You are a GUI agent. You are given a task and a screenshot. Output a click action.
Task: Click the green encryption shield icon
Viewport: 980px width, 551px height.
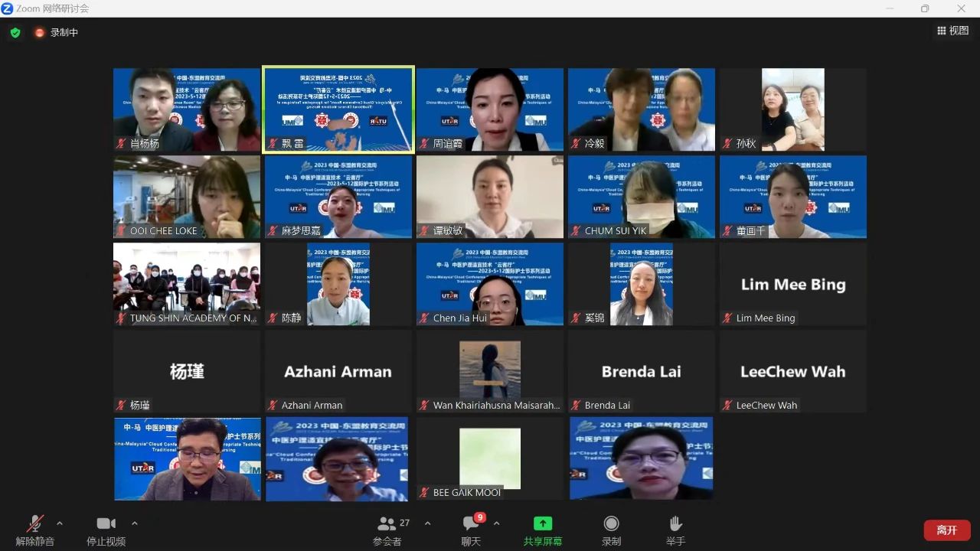[x=15, y=33]
